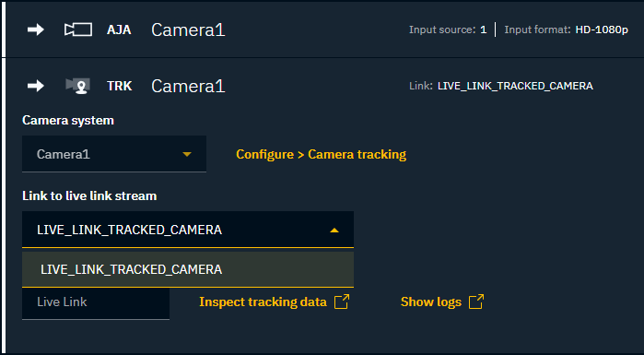Select the TRK Camera1 row title
The height and width of the screenshot is (355, 644).
[188, 87]
